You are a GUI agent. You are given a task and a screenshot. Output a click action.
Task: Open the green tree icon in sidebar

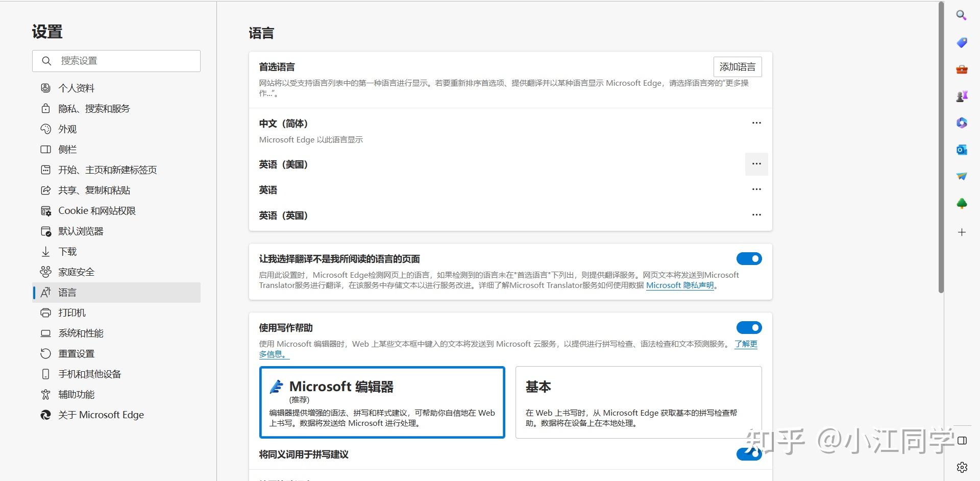(x=962, y=204)
